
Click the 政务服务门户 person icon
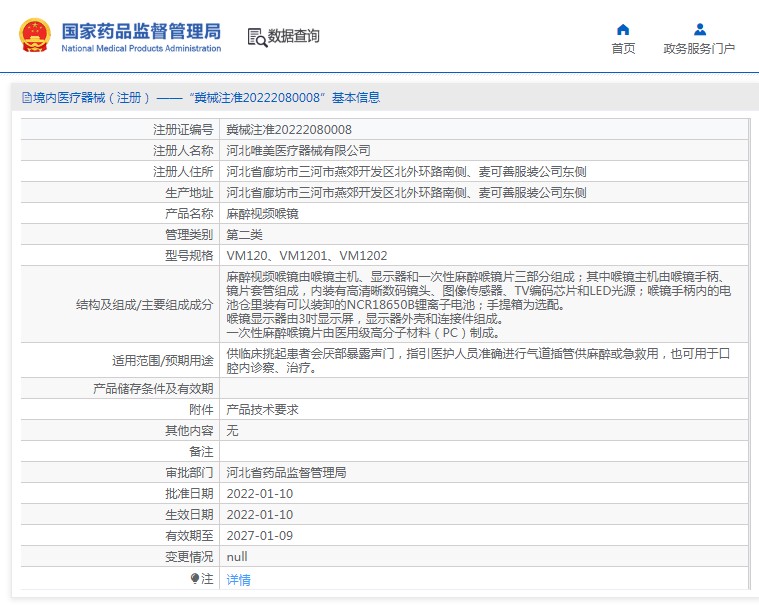[699, 29]
